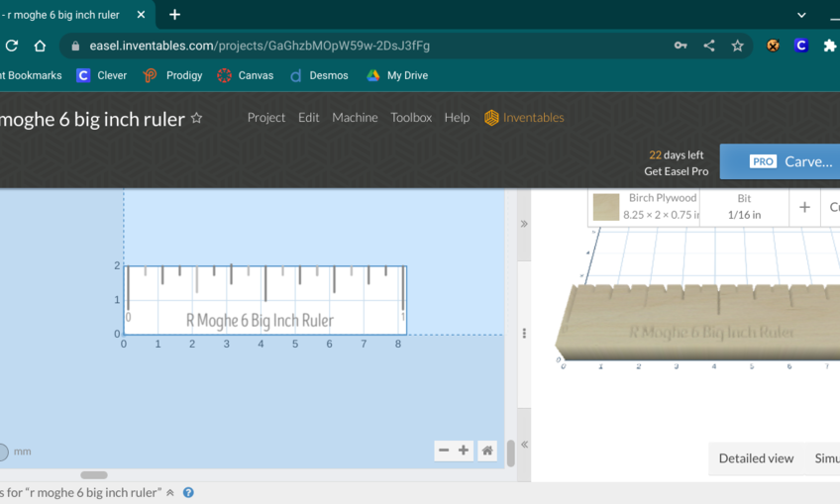Zoom out with the minus button

444,451
